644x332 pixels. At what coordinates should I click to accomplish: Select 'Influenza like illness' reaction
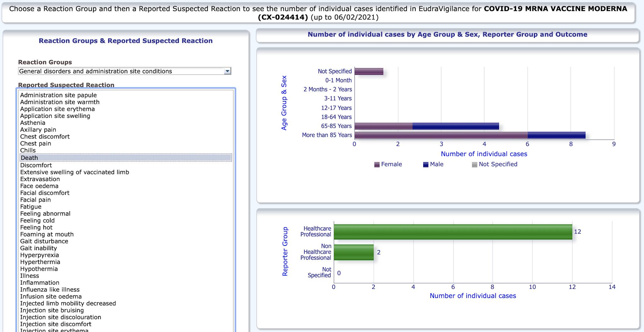50,290
